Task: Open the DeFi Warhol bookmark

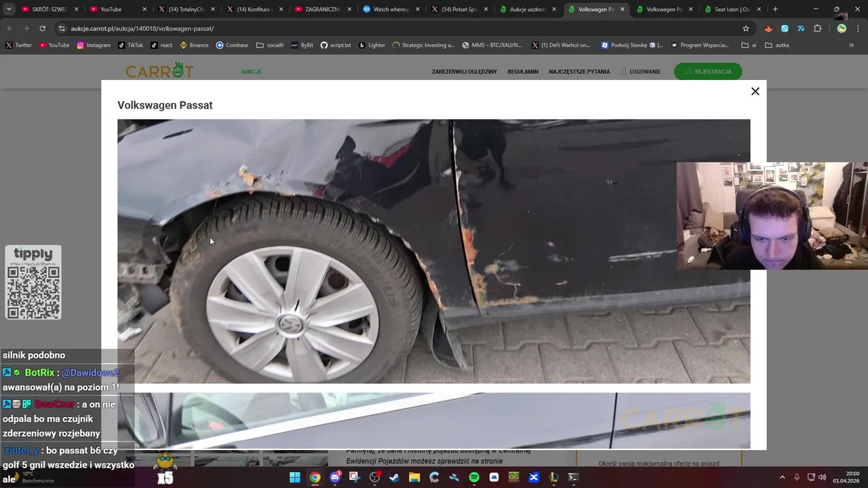Action: [561, 45]
